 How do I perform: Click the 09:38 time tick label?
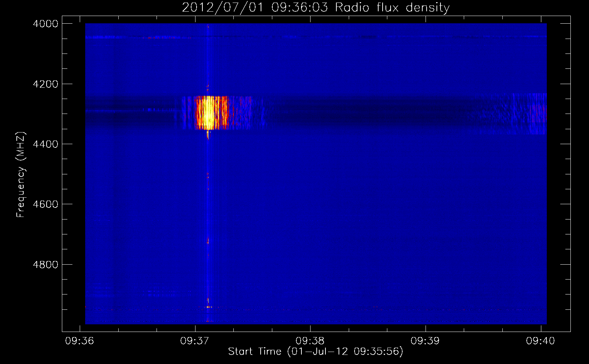pos(310,341)
